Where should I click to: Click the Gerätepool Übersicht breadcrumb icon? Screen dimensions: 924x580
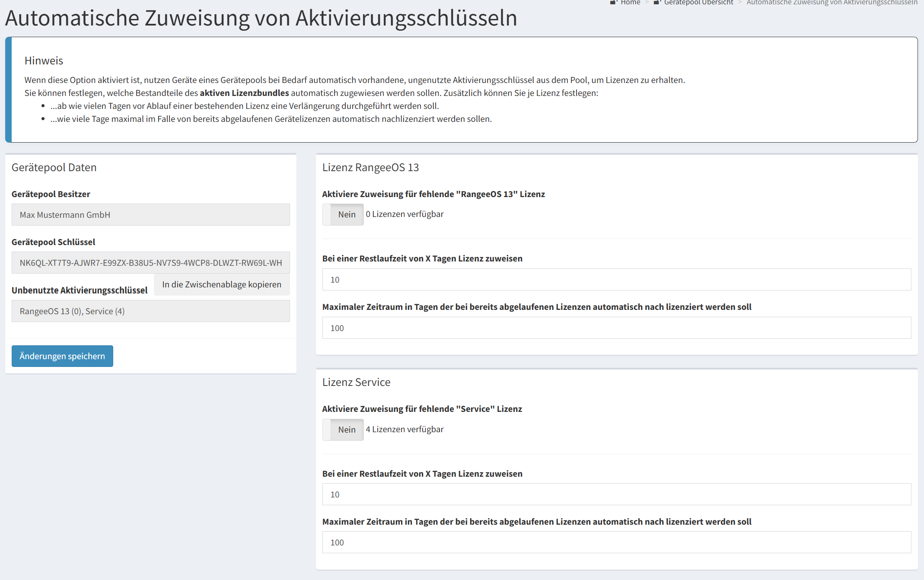[x=657, y=2]
